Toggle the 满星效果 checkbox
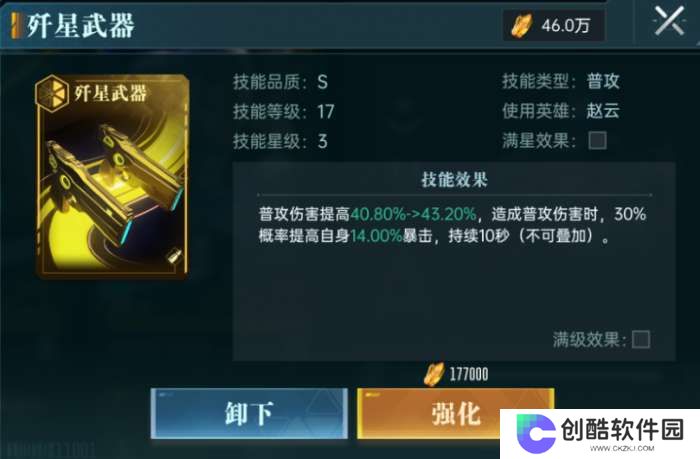The height and width of the screenshot is (459, 700). pos(597,141)
